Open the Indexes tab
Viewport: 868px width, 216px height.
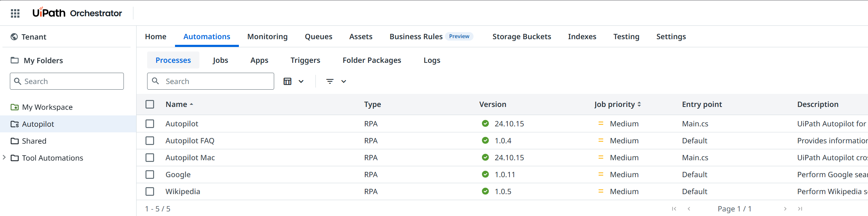click(x=582, y=36)
